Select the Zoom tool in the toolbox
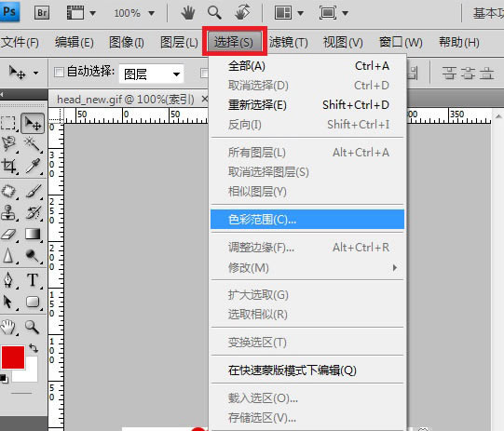The image size is (504, 431). coord(33,327)
